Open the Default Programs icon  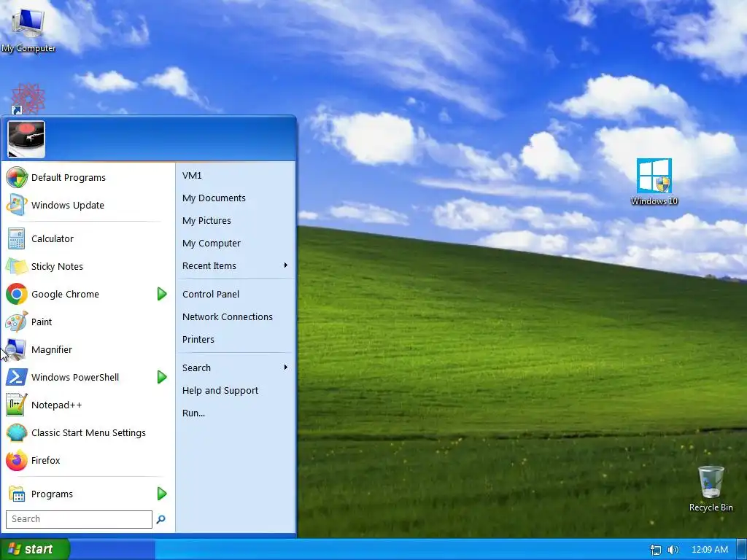click(x=17, y=178)
